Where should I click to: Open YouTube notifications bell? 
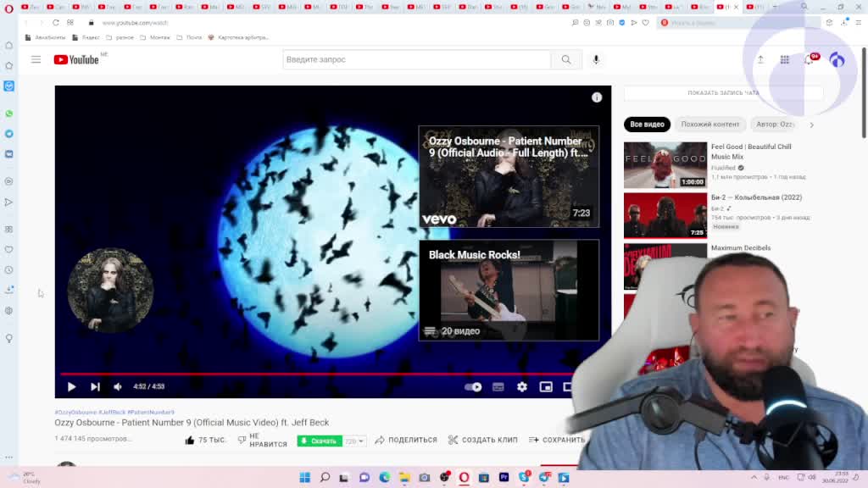[810, 60]
